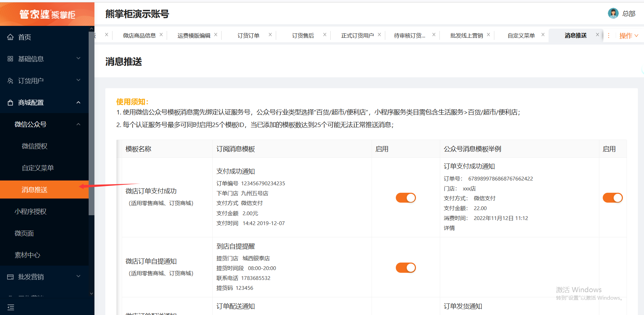Screen dimensions: 644x315
Task: Click the home icon beside 首页
Action: [10, 37]
